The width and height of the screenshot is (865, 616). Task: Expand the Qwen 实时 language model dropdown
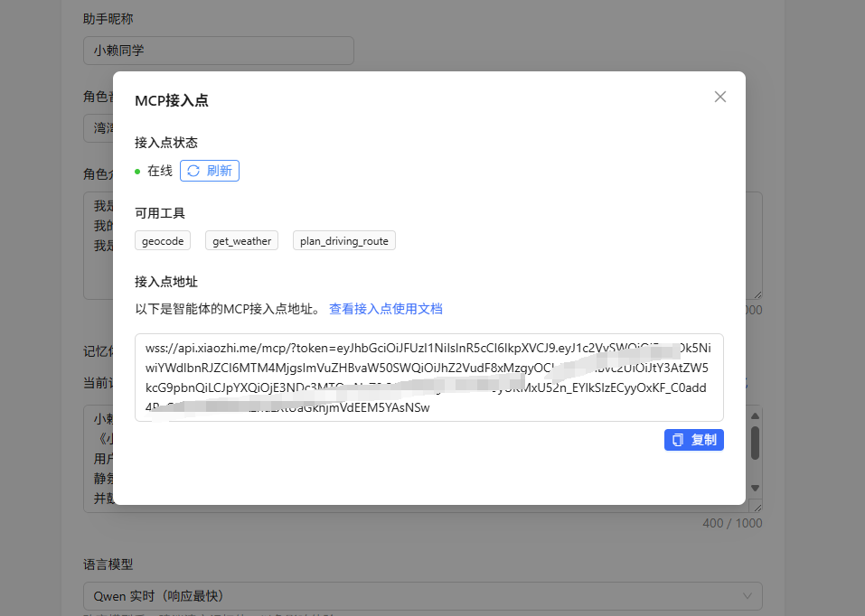(x=422, y=596)
